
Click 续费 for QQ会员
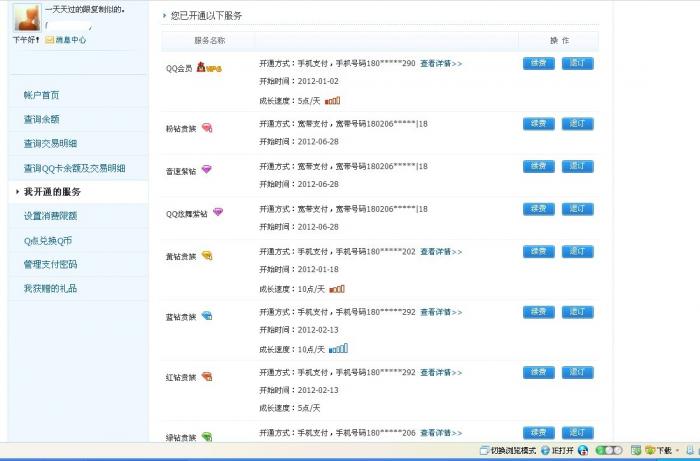pyautogui.click(x=539, y=63)
